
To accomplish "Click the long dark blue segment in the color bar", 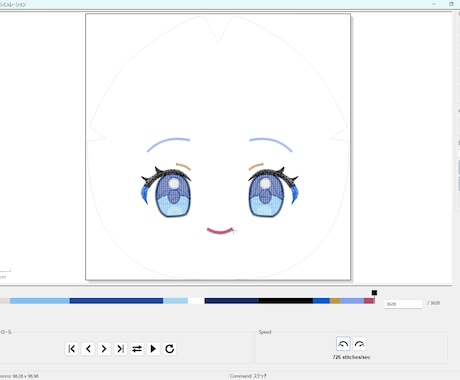I will pyautogui.click(x=116, y=301).
